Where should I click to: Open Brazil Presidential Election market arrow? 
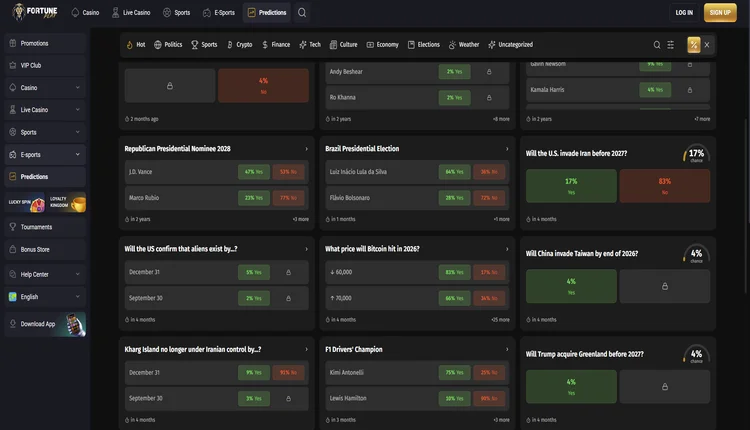(507, 149)
